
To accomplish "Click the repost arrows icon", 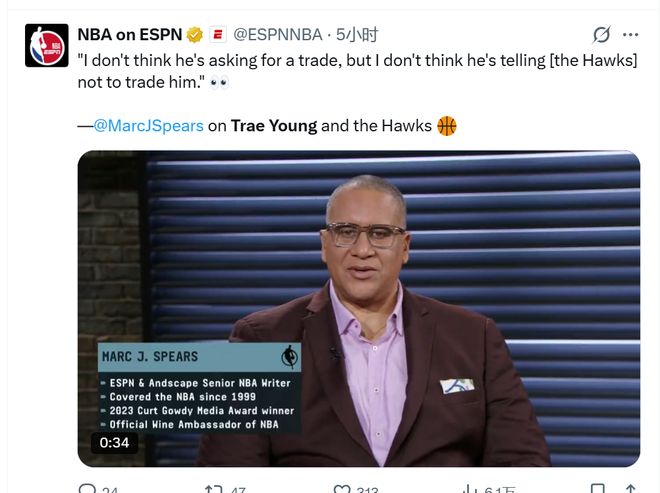I will click(213, 489).
